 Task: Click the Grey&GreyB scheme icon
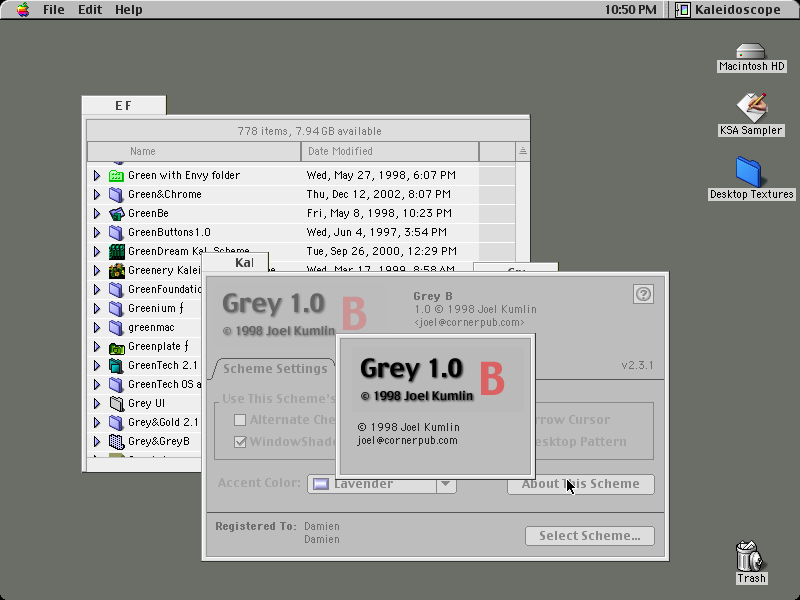(116, 442)
